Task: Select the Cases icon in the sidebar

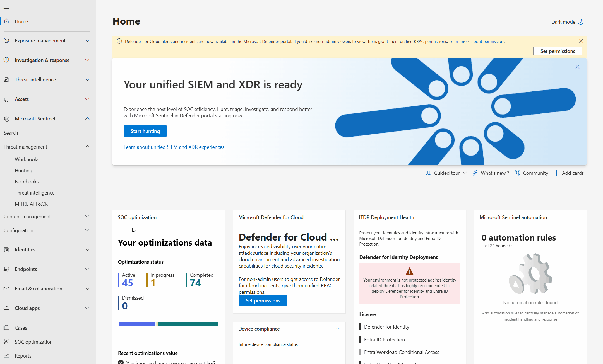Action: pyautogui.click(x=6, y=328)
